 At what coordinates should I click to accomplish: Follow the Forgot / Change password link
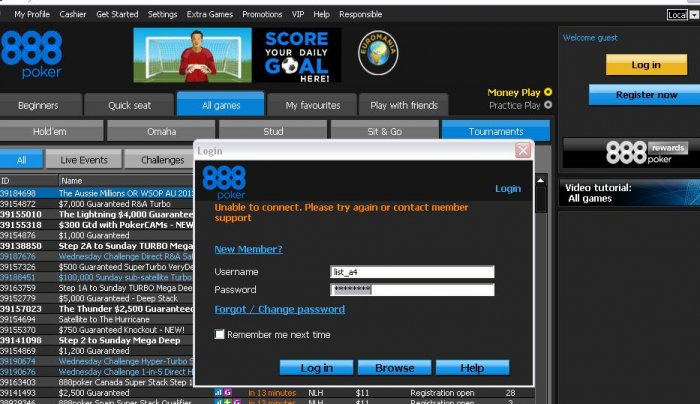click(x=279, y=309)
